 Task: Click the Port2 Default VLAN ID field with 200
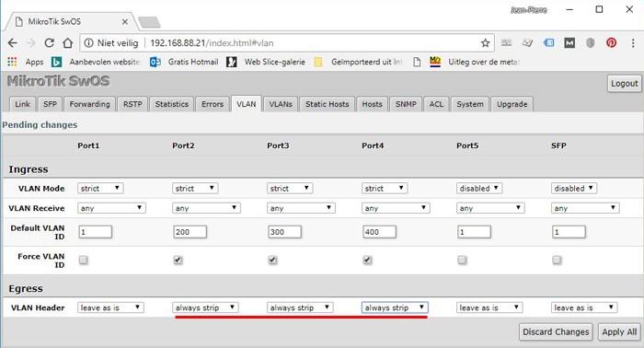[190, 232]
